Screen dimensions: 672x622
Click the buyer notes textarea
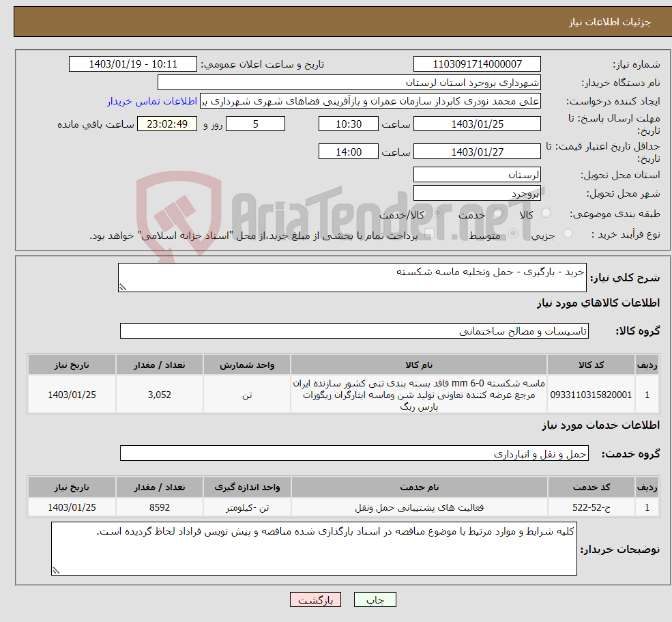(314, 549)
